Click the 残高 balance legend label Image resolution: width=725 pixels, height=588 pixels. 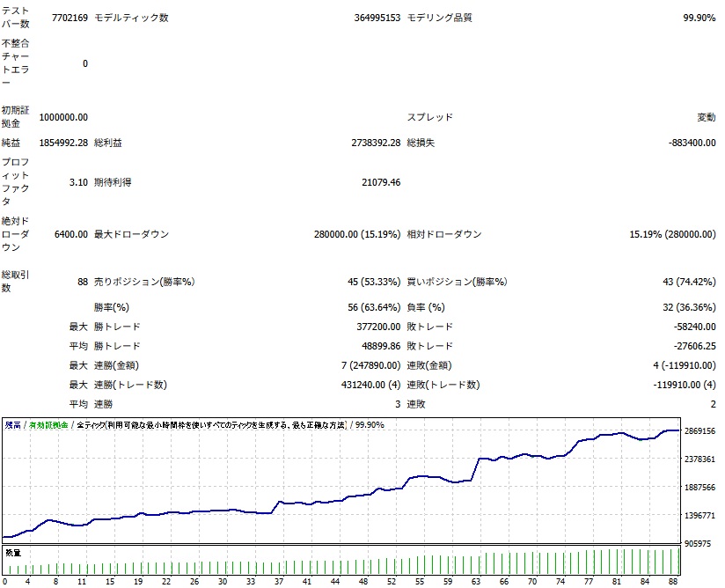(x=13, y=425)
